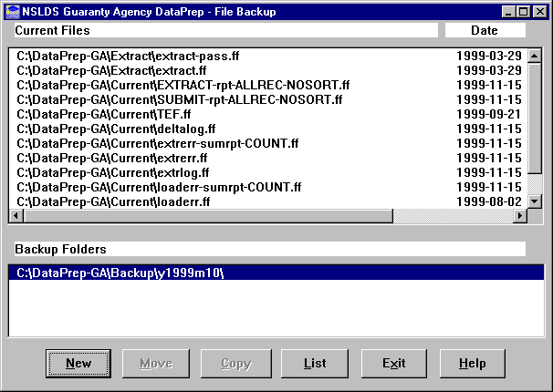Click the grayed Move button

[x=156, y=364]
